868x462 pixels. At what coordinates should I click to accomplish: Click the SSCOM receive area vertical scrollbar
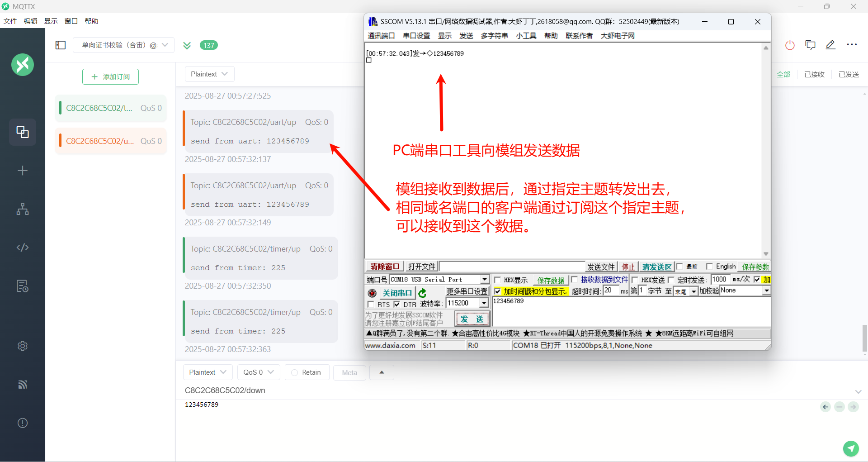[x=766, y=151]
